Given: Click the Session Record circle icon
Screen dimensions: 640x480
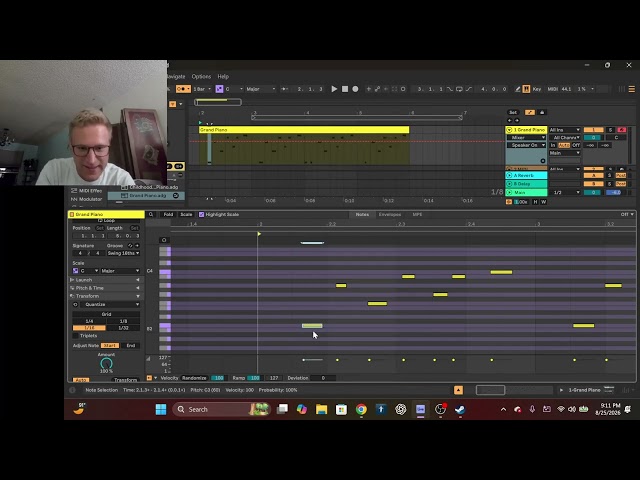Looking at the screenshot, I should tap(403, 89).
